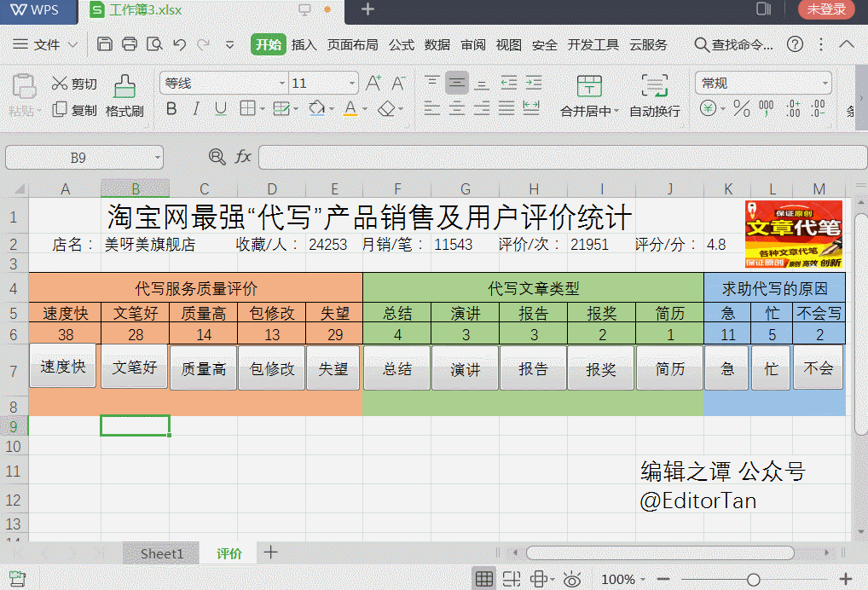
Task: Click the zoom slider handle in status bar
Action: pyautogui.click(x=753, y=580)
